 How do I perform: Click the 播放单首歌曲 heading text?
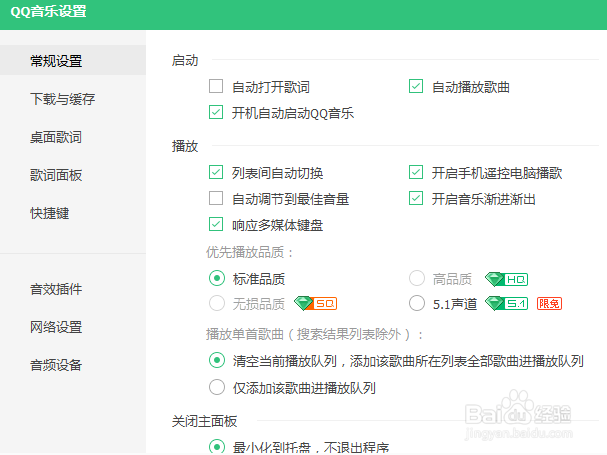(x=314, y=334)
